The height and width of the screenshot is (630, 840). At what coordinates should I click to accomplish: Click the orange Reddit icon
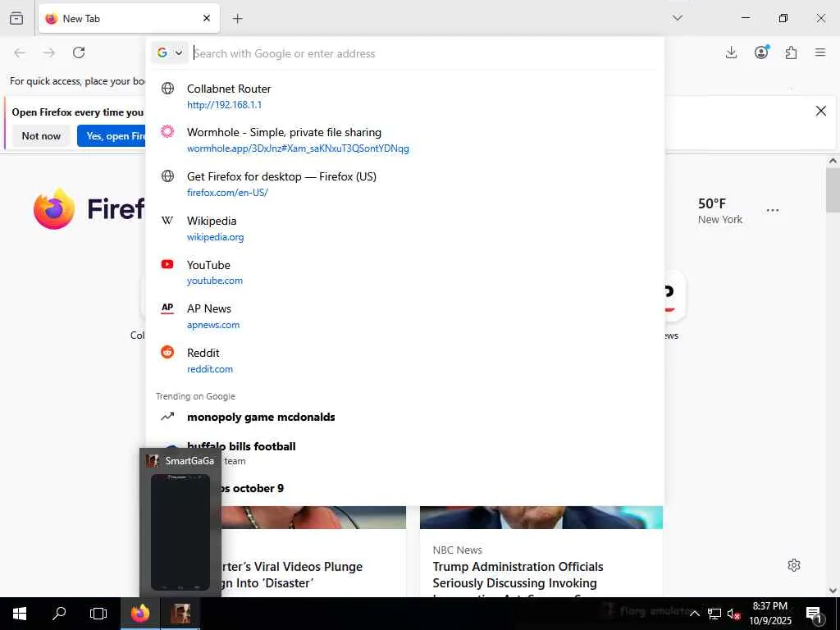point(167,352)
